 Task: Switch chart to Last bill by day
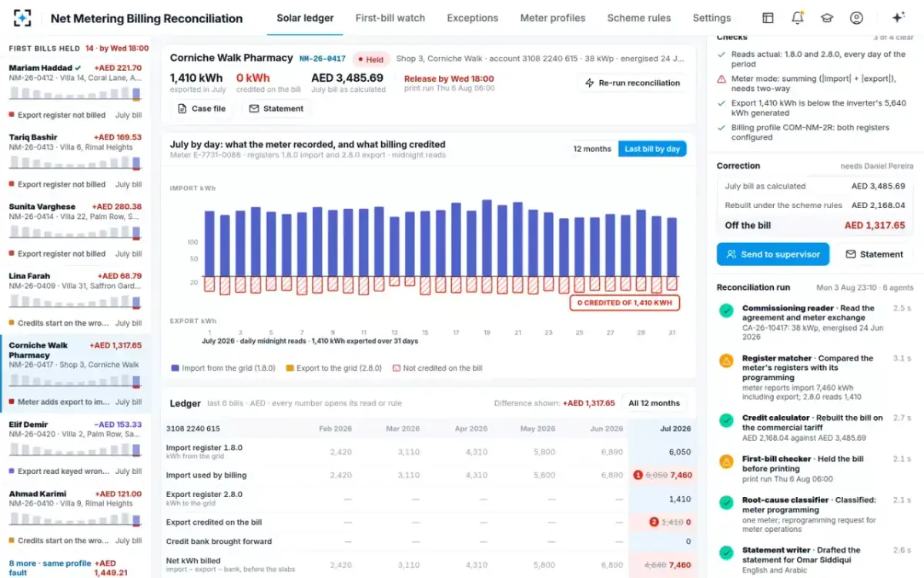tap(652, 149)
